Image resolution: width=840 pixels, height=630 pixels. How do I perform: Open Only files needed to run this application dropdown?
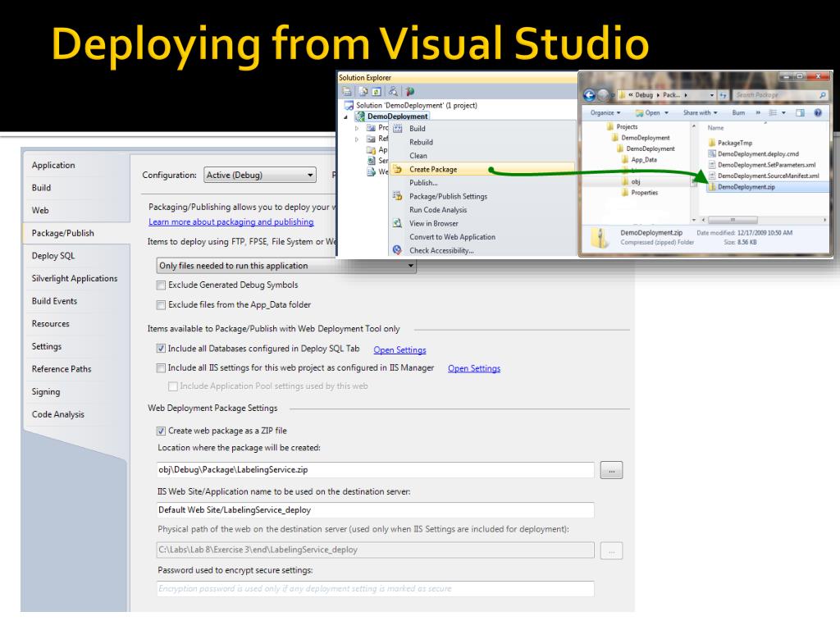pyautogui.click(x=286, y=266)
